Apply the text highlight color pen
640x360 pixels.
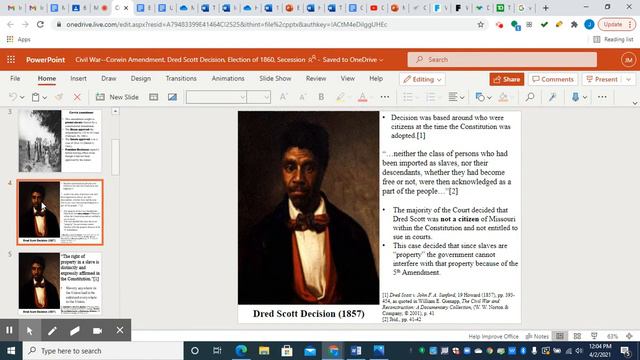pyautogui.click(x=340, y=97)
